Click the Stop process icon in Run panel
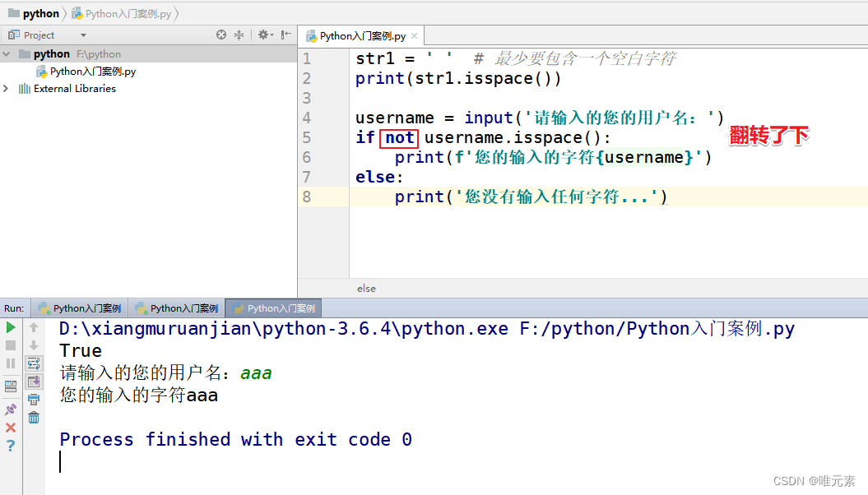Screen dimensions: 868x495 [9, 345]
